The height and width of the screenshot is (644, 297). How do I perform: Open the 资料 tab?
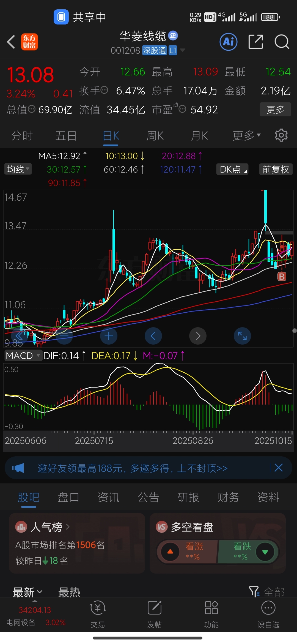tap(268, 497)
